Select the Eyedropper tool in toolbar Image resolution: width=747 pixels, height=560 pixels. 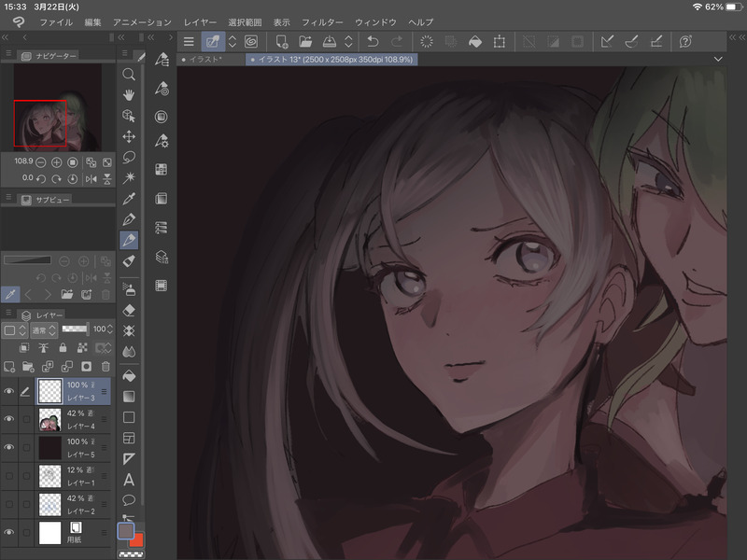pyautogui.click(x=129, y=199)
